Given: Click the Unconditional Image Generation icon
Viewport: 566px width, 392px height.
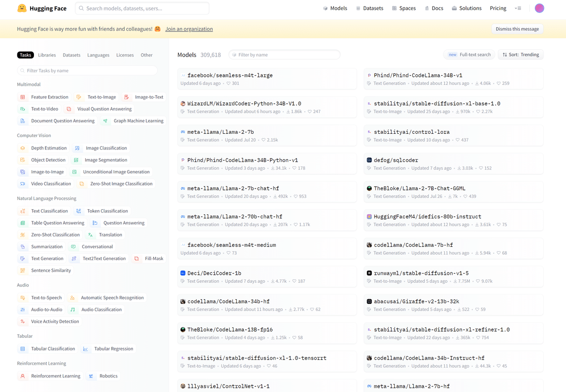Looking at the screenshot, I should click(75, 172).
